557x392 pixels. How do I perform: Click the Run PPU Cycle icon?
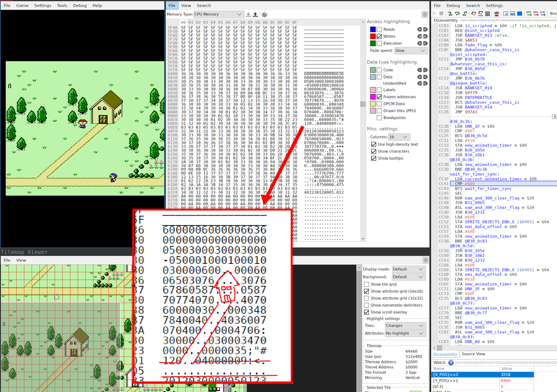[505, 13]
